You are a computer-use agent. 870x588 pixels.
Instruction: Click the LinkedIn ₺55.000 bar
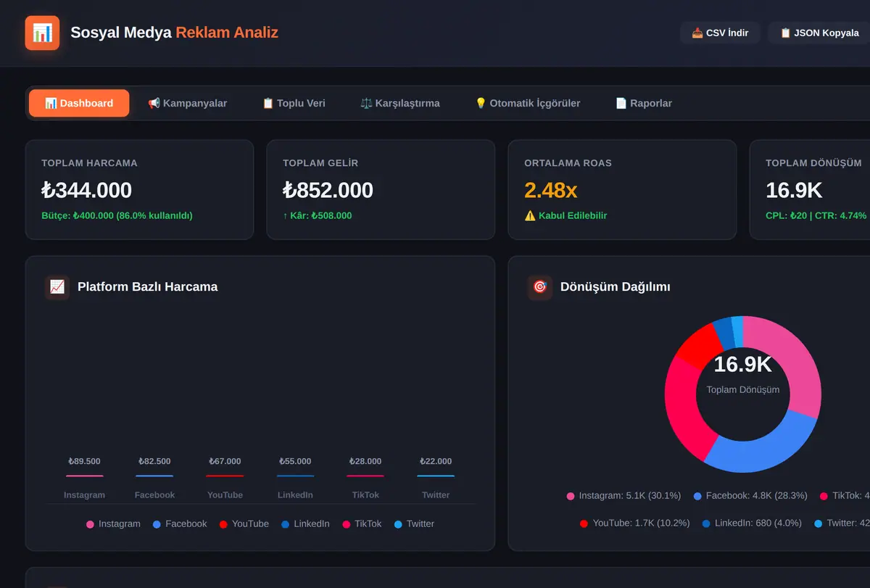tap(295, 476)
